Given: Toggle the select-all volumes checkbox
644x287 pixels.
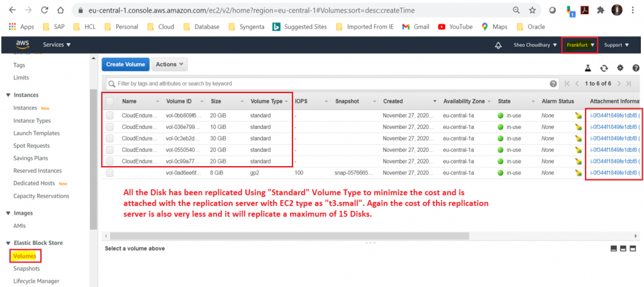Looking at the screenshot, I should click(x=109, y=101).
